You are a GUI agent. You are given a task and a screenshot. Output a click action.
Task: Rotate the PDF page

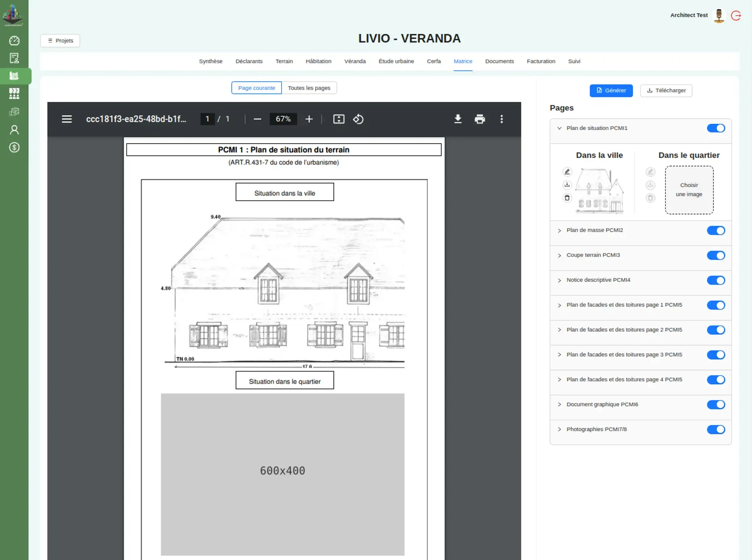click(x=358, y=119)
